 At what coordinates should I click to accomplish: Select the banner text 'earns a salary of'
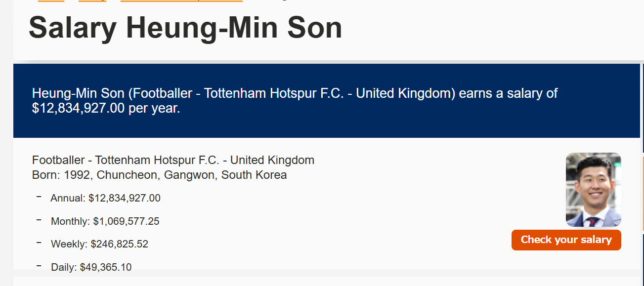[508, 93]
